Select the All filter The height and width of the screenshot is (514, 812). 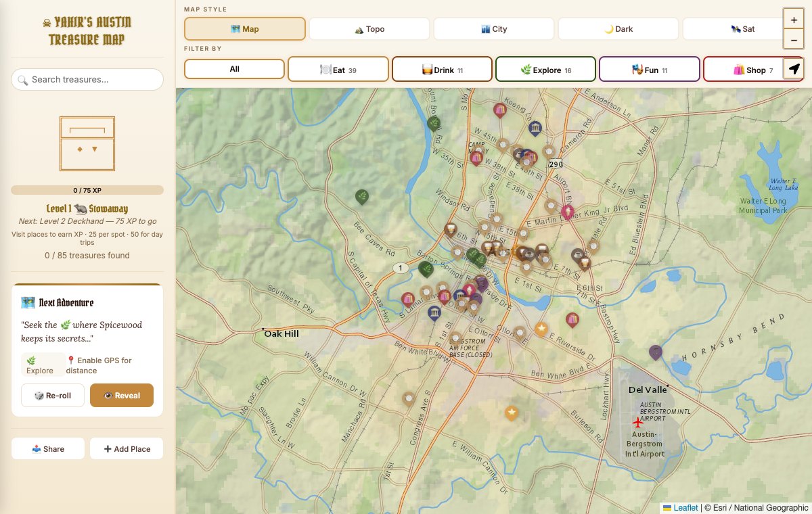click(235, 69)
